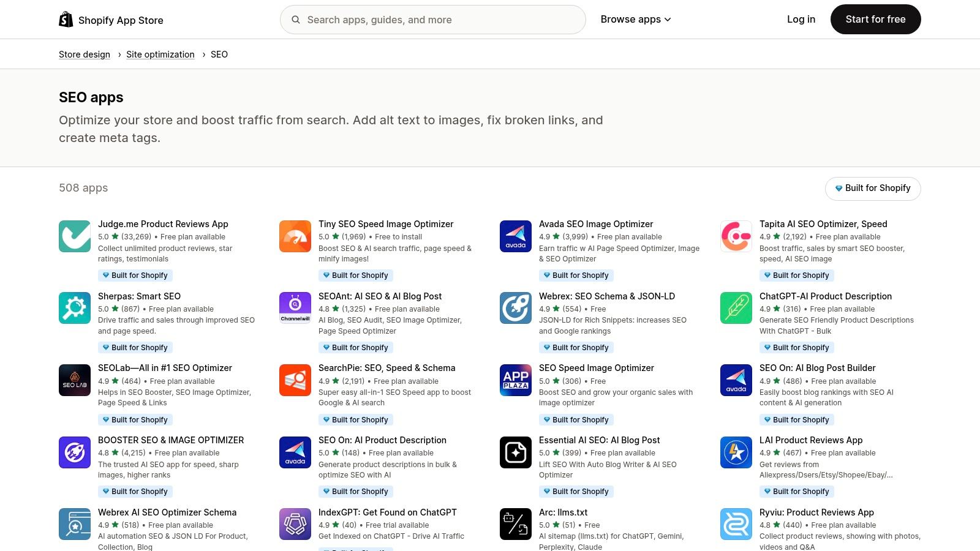Screen dimensions: 980x551
Task: Click the Sherpas Smart SEO gear icon
Action: coord(74,308)
